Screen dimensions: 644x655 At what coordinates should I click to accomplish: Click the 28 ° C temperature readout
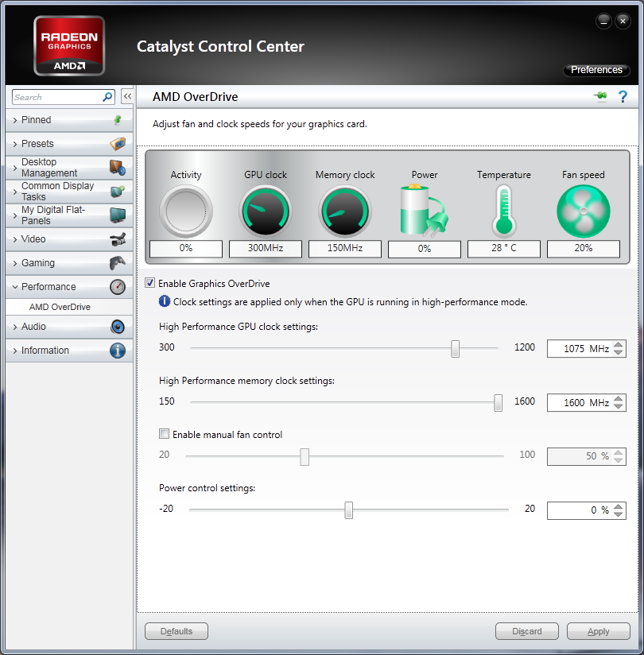(504, 248)
